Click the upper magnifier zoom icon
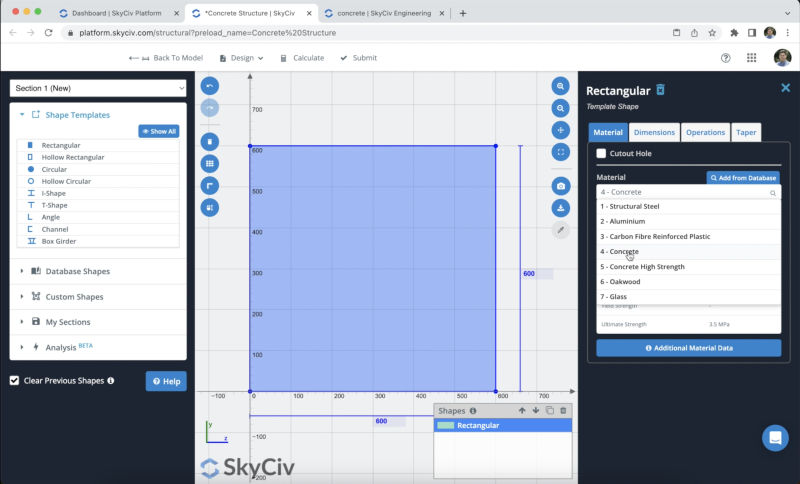 pos(560,86)
